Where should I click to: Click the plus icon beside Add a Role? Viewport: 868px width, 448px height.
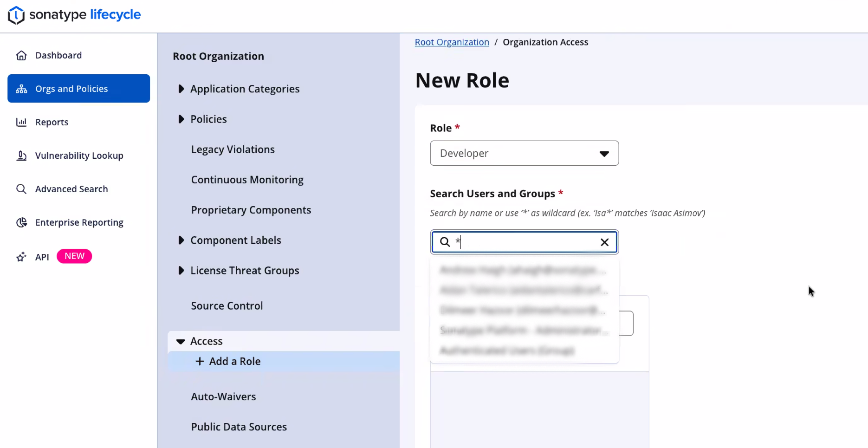click(x=200, y=361)
